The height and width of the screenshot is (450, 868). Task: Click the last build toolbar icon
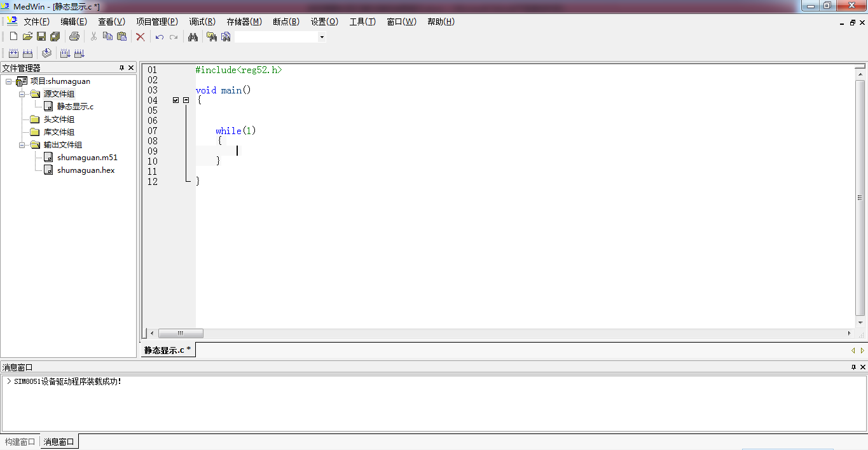pyautogui.click(x=79, y=53)
